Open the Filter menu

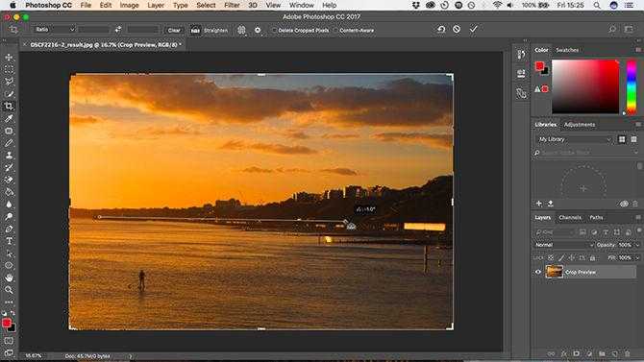pos(232,6)
